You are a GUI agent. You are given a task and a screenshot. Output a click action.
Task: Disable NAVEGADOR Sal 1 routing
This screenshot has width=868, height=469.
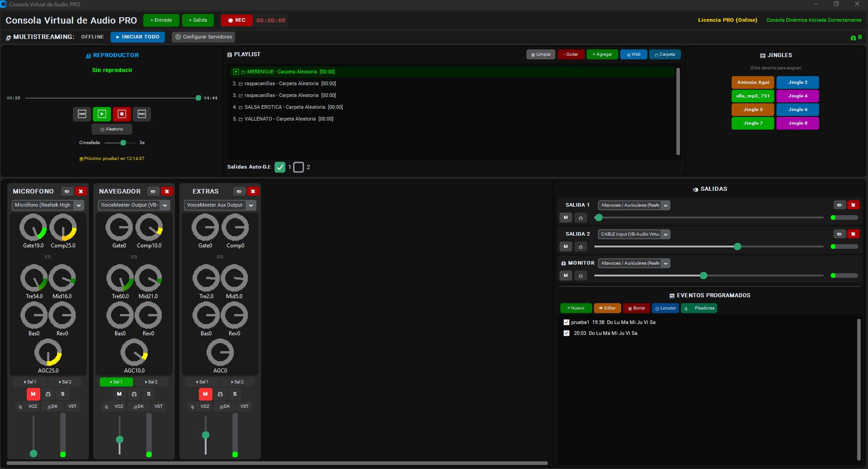(x=116, y=382)
